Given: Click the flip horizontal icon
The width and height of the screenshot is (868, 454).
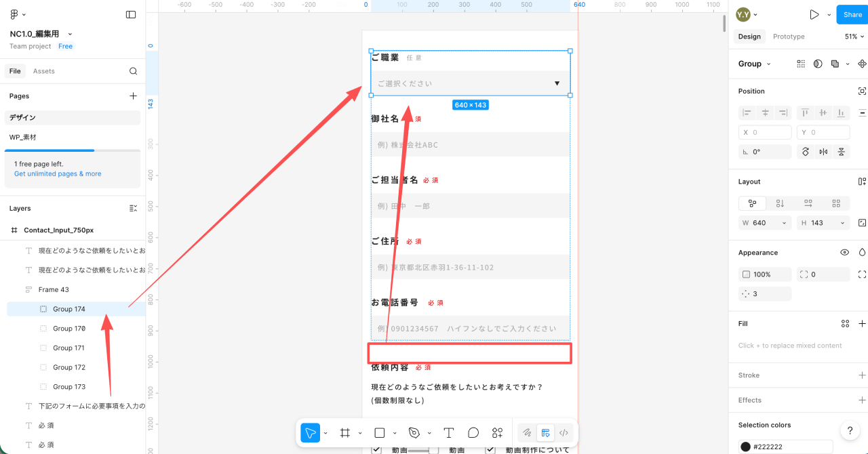Looking at the screenshot, I should coord(823,152).
